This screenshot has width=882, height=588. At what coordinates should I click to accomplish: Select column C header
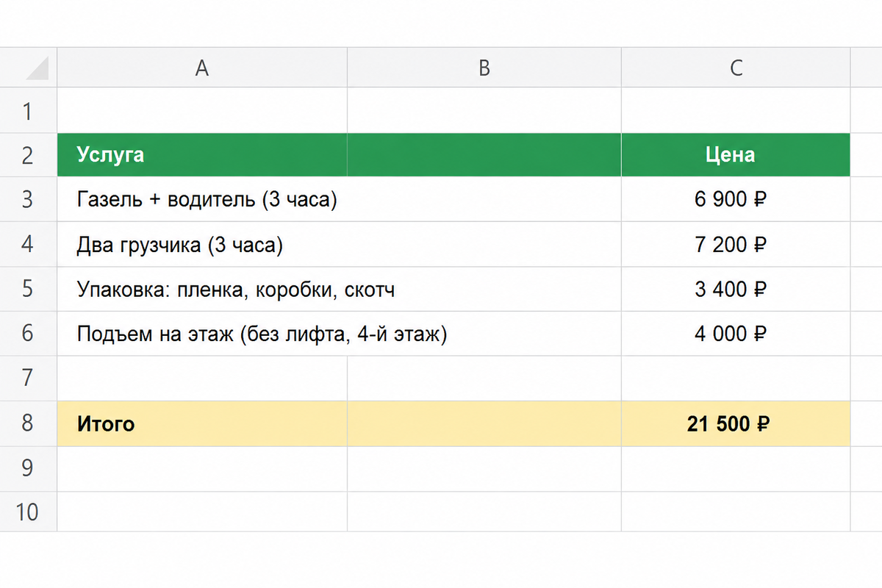click(736, 68)
